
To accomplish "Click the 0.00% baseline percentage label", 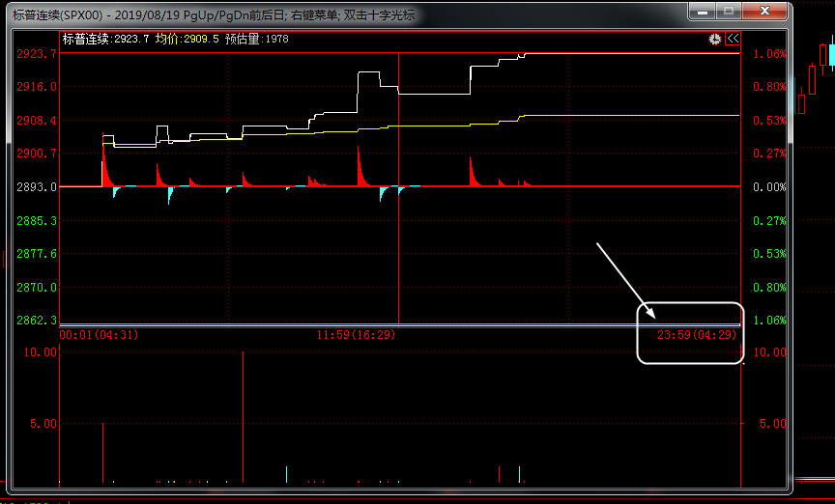I will pyautogui.click(x=769, y=186).
